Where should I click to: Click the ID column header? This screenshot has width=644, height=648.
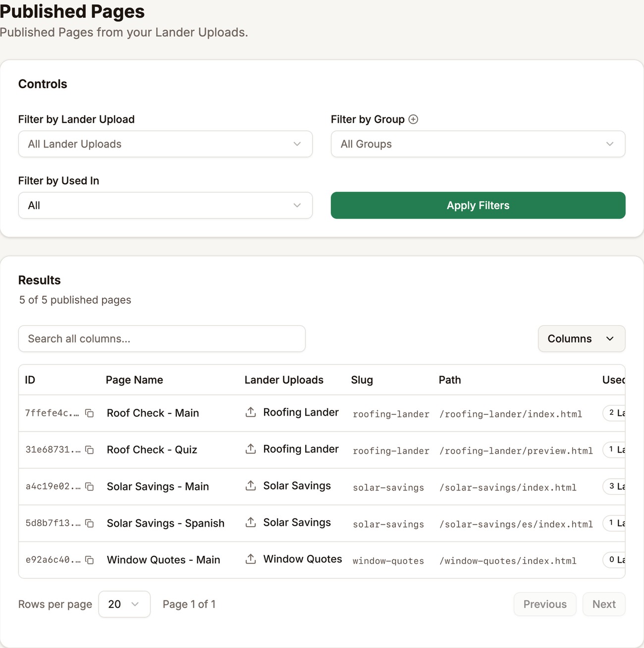tap(30, 380)
